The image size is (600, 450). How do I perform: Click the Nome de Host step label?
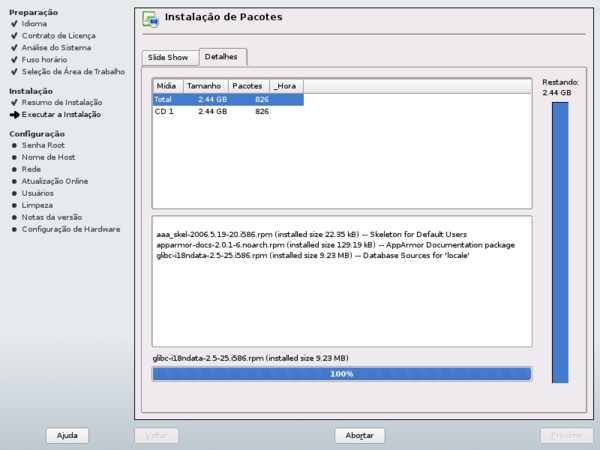tap(48, 157)
